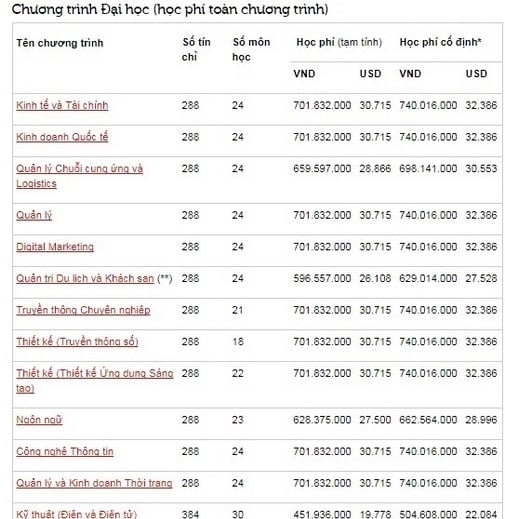Open Quản trị Du lịch và Khách sạn link
Image resolution: width=505 pixels, height=519 pixels.
[85, 278]
